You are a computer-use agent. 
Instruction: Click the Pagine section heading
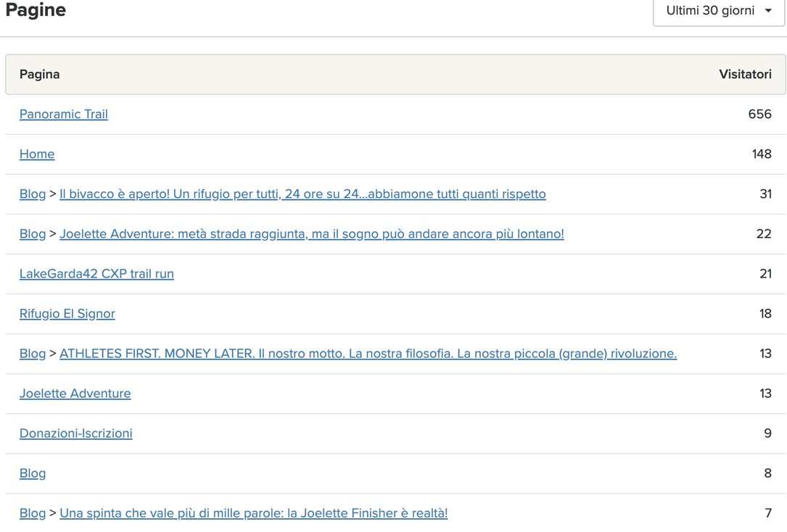click(x=36, y=10)
